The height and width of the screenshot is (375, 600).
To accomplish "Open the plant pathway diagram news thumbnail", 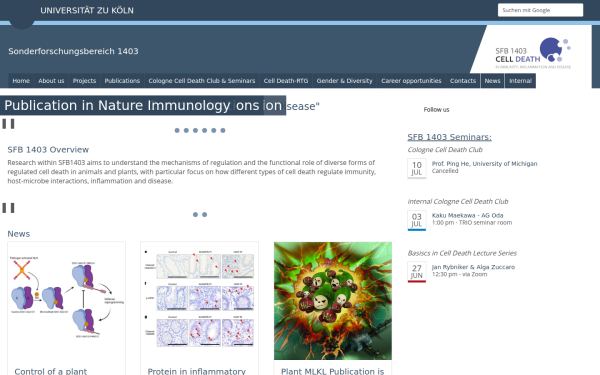I will tap(67, 301).
